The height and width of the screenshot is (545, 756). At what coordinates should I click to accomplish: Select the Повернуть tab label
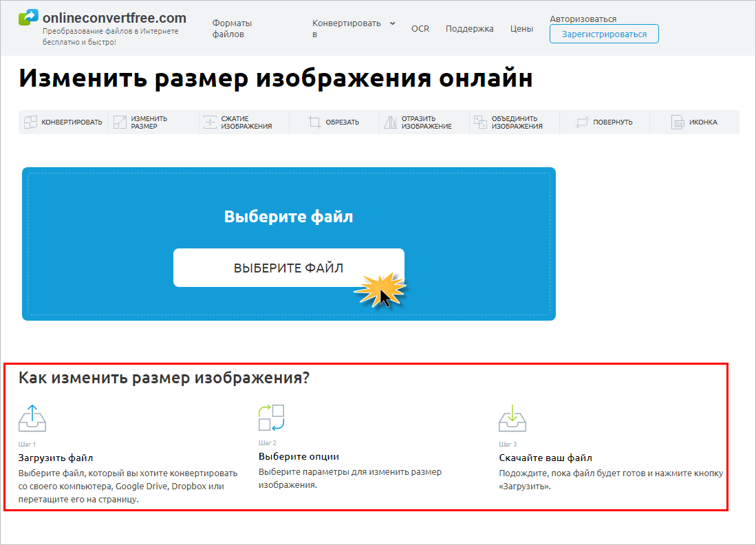click(x=613, y=122)
